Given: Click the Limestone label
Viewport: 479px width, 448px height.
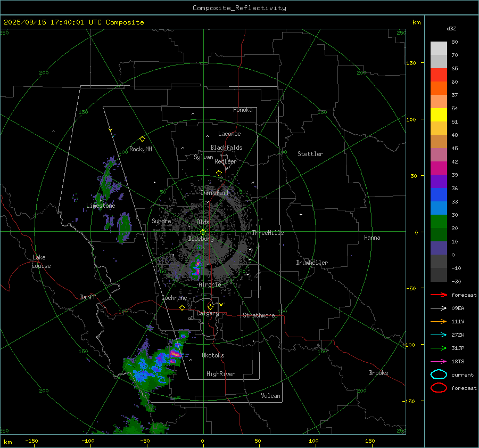Looking at the screenshot, I should 101,206.
